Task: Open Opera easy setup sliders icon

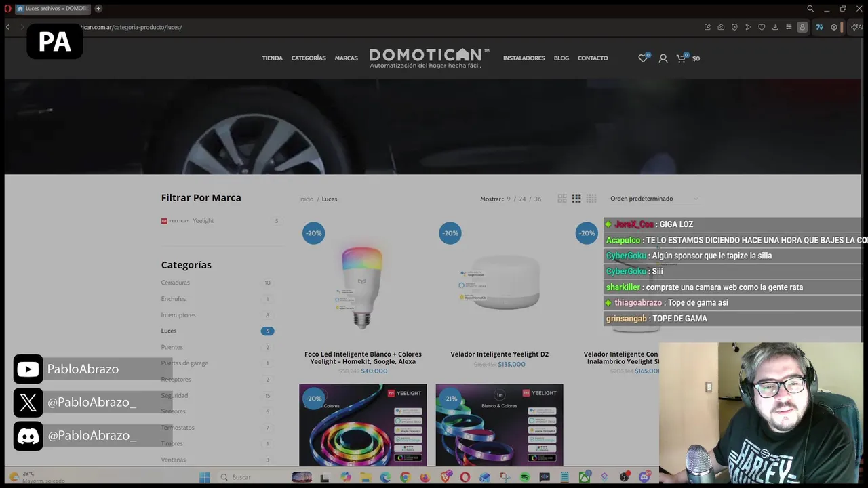Action: [x=789, y=27]
